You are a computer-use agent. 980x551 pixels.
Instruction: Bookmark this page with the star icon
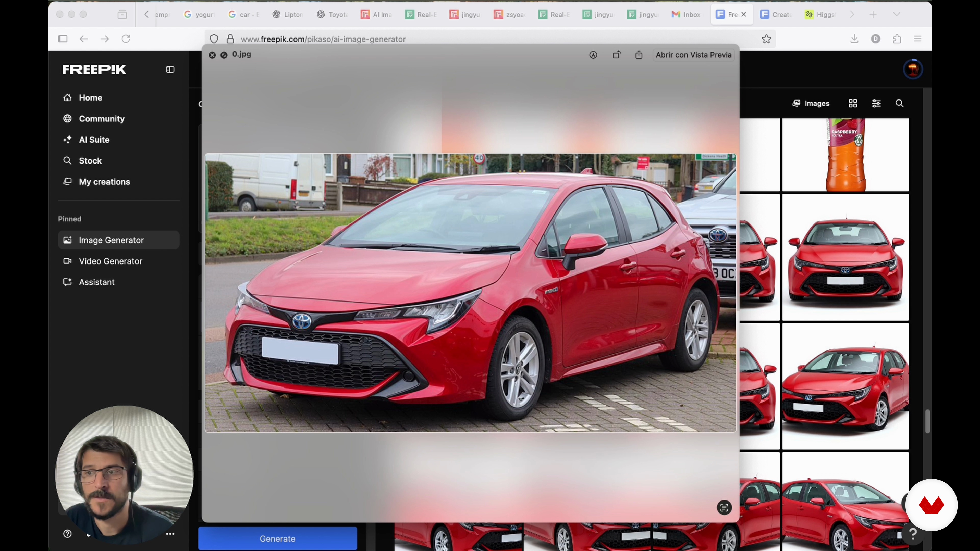766,39
